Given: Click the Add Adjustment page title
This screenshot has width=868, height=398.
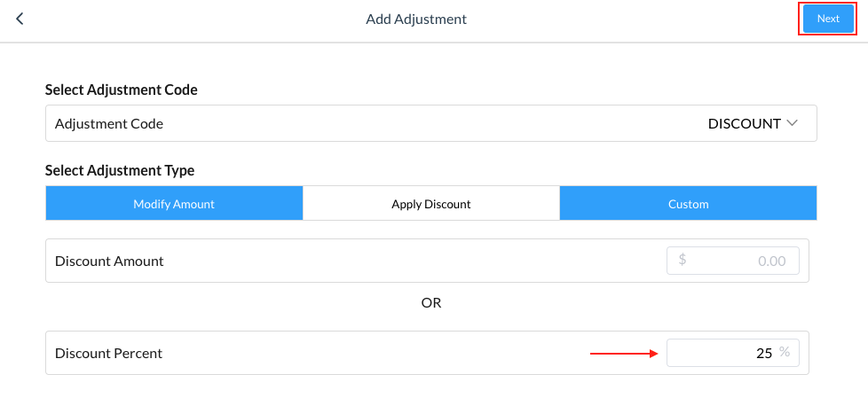Looking at the screenshot, I should (x=416, y=19).
